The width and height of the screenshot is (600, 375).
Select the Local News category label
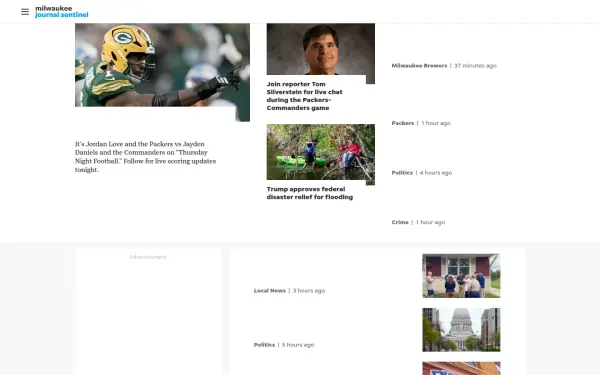[x=270, y=291]
